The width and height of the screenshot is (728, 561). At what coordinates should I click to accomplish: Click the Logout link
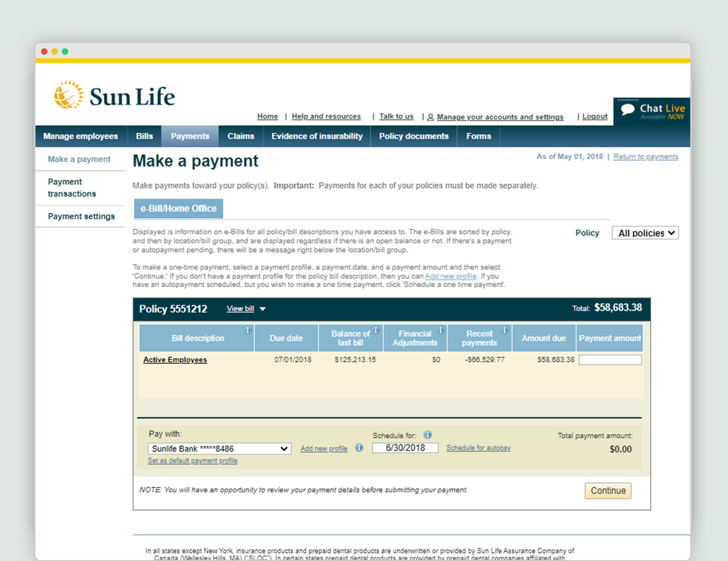click(x=595, y=116)
